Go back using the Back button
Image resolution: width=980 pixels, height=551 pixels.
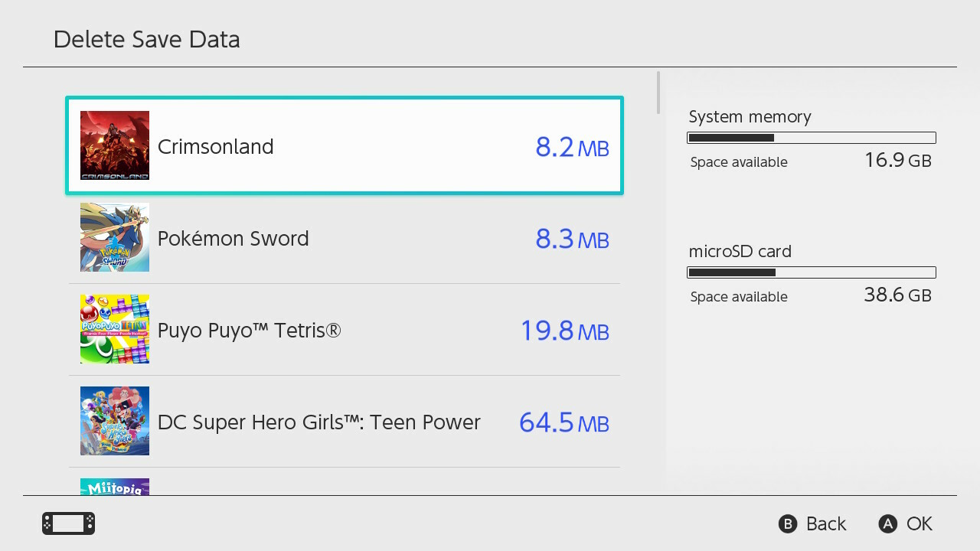(x=812, y=523)
